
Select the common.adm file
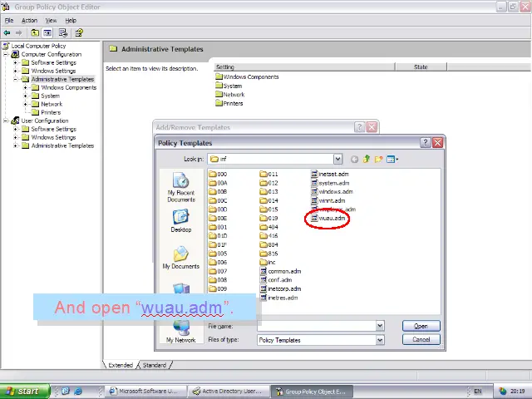click(281, 271)
